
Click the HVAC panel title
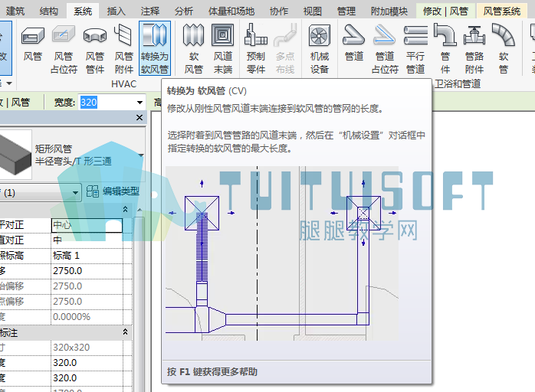point(123,84)
